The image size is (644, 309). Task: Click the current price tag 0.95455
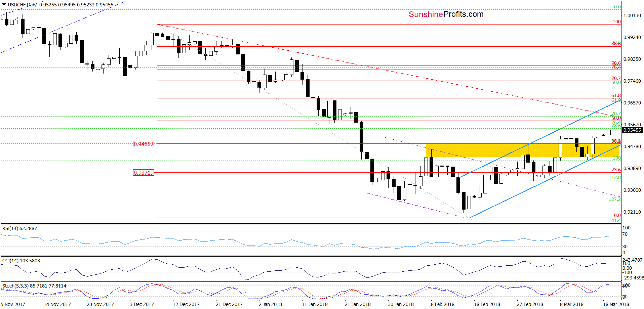[x=632, y=130]
